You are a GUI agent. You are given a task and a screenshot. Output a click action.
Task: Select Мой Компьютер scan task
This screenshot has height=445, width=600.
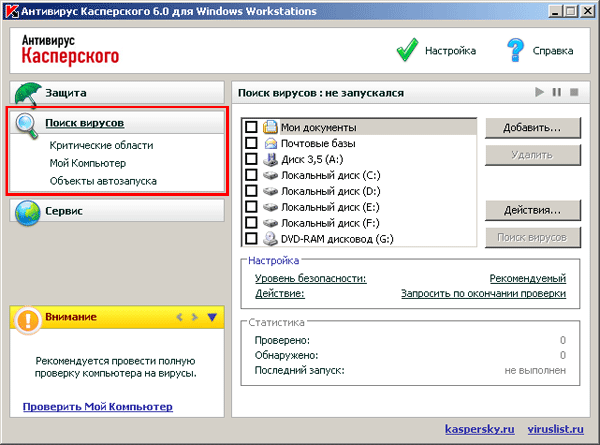[88, 163]
